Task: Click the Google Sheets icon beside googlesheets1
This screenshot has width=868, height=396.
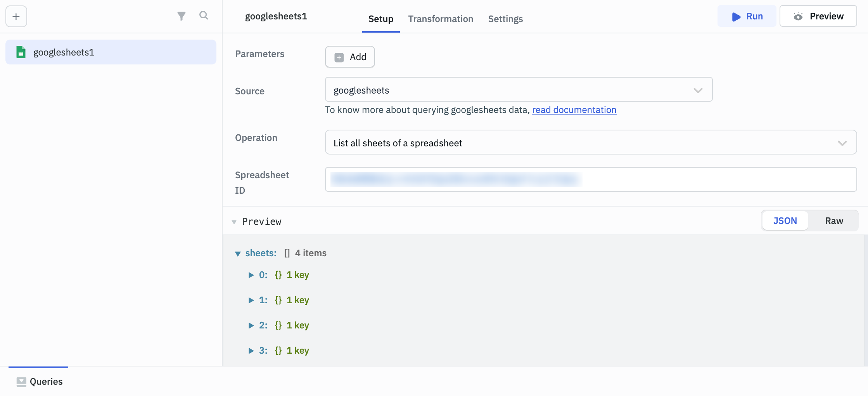Action: coord(21,52)
